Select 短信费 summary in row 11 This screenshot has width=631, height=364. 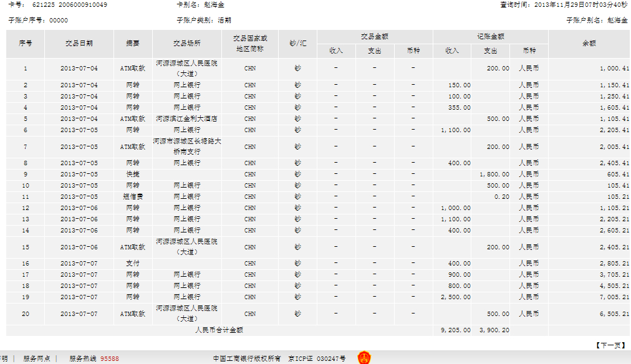click(133, 197)
